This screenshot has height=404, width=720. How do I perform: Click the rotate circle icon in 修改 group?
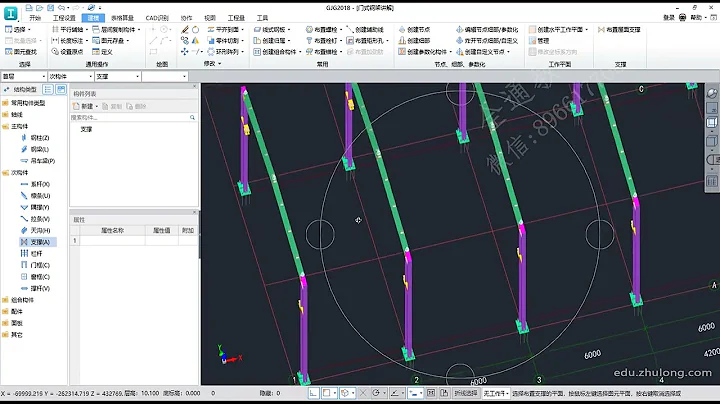(x=196, y=29)
